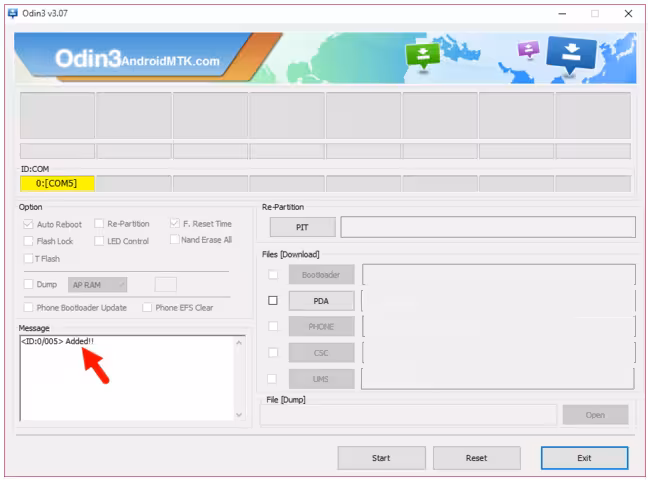Enable the T Flash checkbox
This screenshot has width=648, height=480.
(x=28, y=258)
